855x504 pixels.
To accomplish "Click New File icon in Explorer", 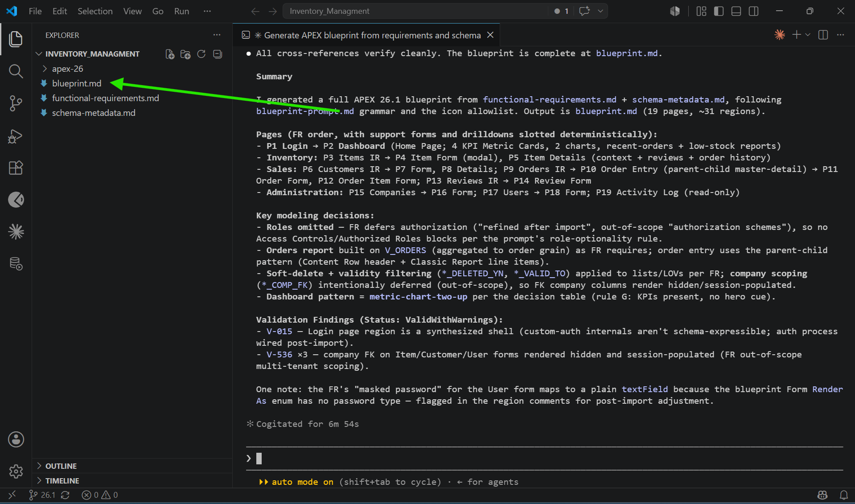I will (x=170, y=54).
